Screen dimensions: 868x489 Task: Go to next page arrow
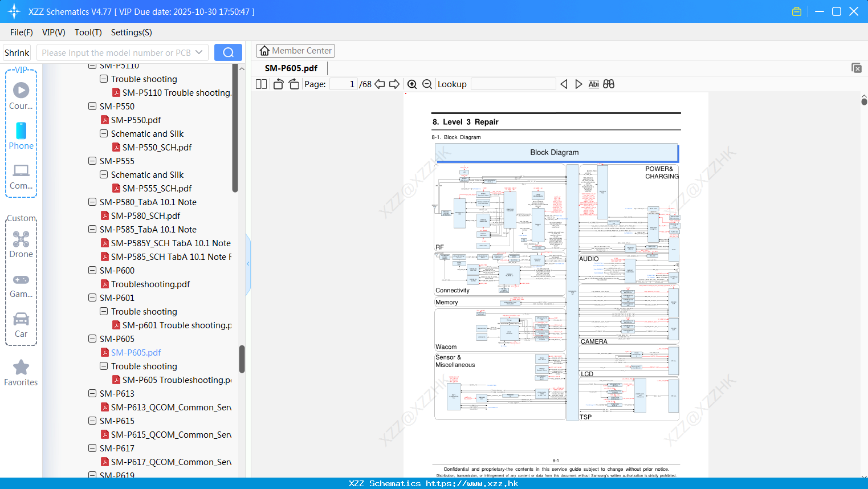[x=394, y=84]
